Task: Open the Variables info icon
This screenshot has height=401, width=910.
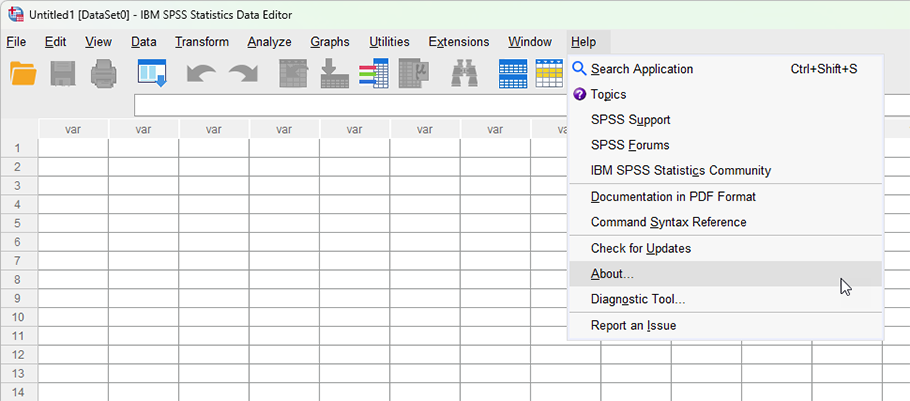Action: tap(374, 74)
